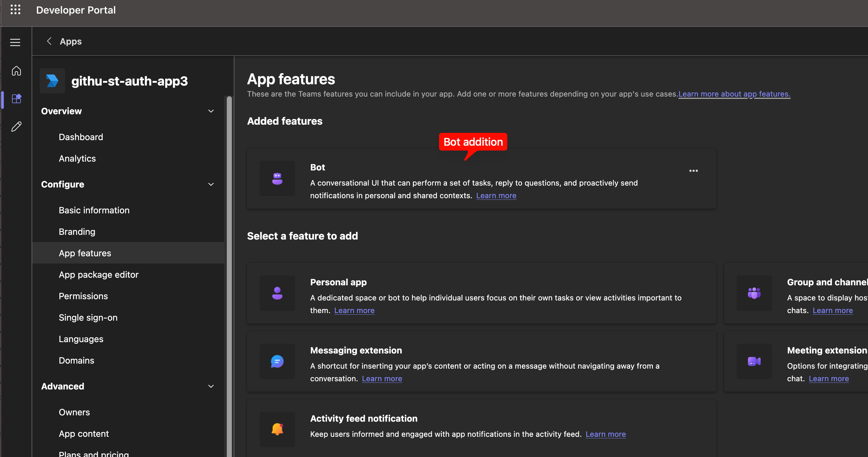Open Tools via the pencil icon

[16, 127]
